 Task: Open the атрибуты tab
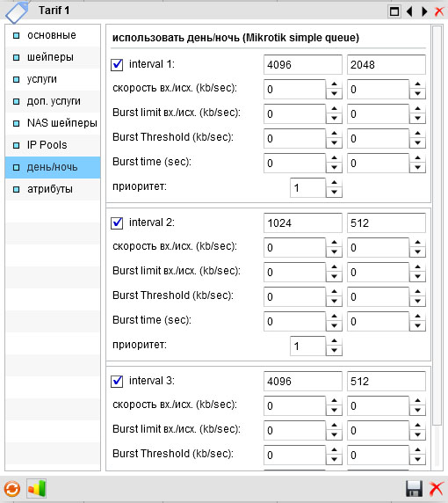tap(53, 189)
